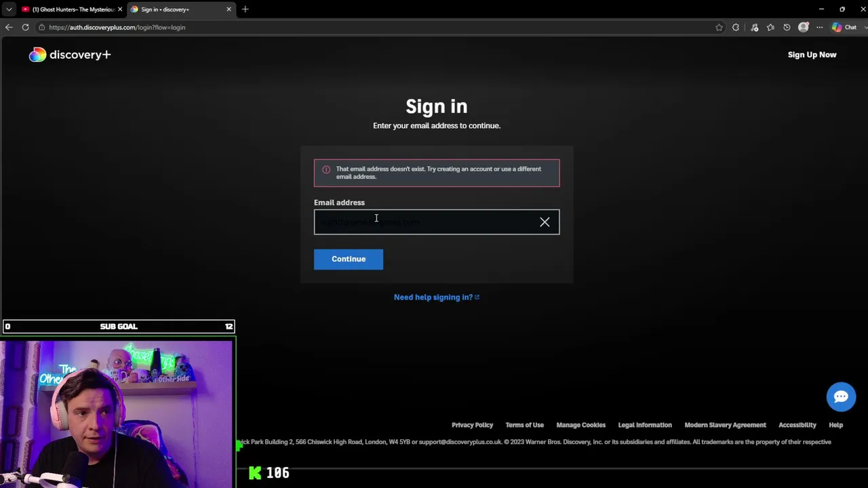Click the SUB GOAL progress bar
Image resolution: width=868 pixels, height=488 pixels.
119,327
